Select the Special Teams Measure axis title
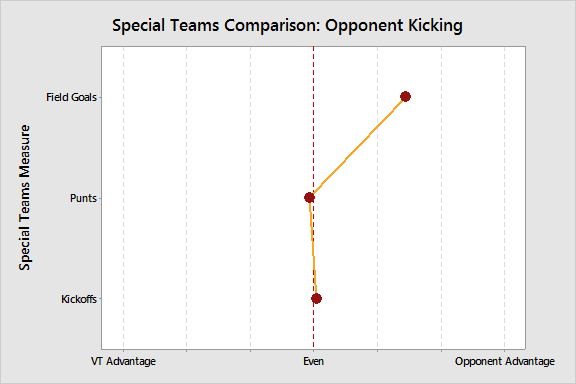The image size is (576, 384). (25, 198)
